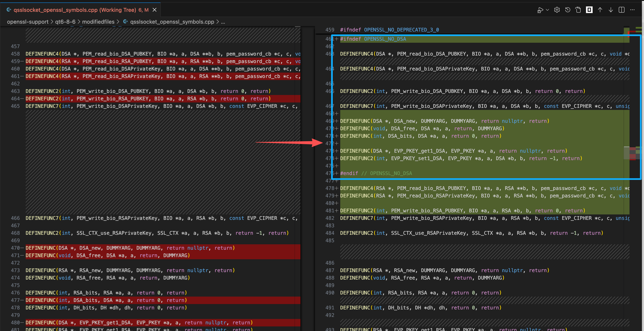Click the modifiedfiles breadcrumb item
The width and height of the screenshot is (644, 331).
coord(98,22)
